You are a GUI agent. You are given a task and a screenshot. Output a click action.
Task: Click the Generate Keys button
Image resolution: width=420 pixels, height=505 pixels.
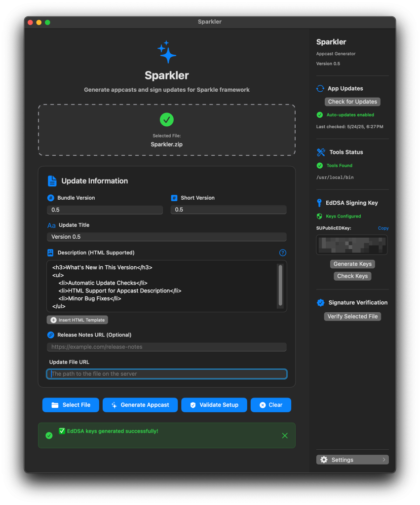[352, 264]
